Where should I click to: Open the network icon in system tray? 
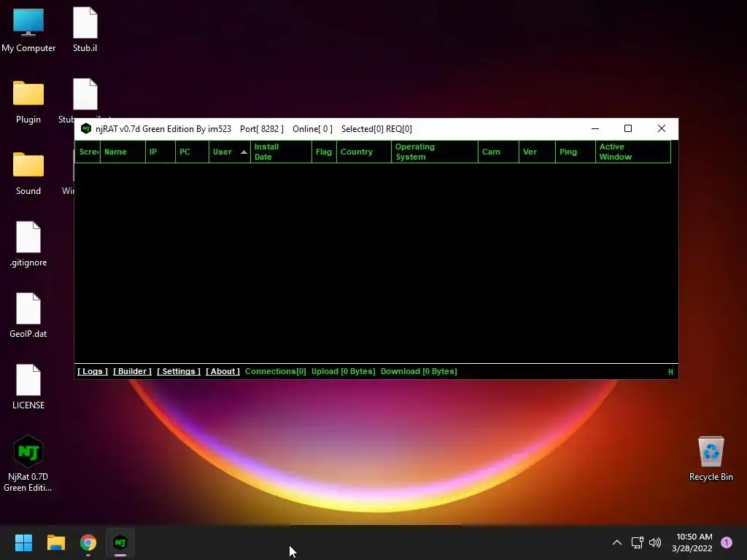pyautogui.click(x=637, y=542)
